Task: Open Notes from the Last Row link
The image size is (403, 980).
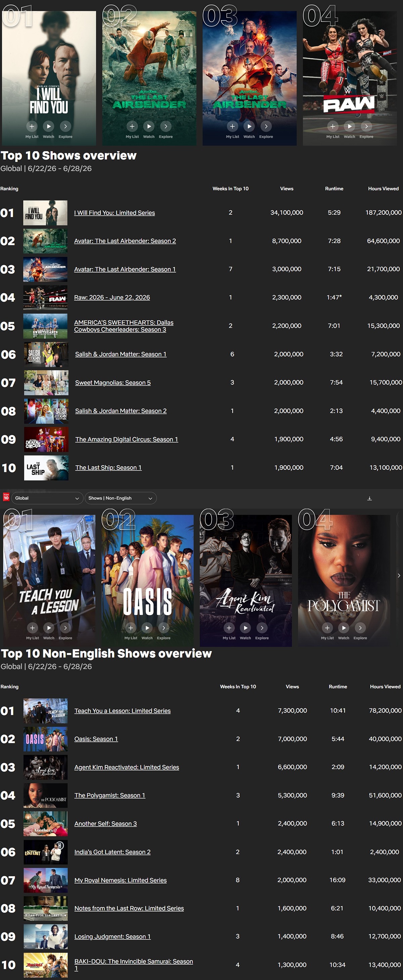Action: (129, 908)
